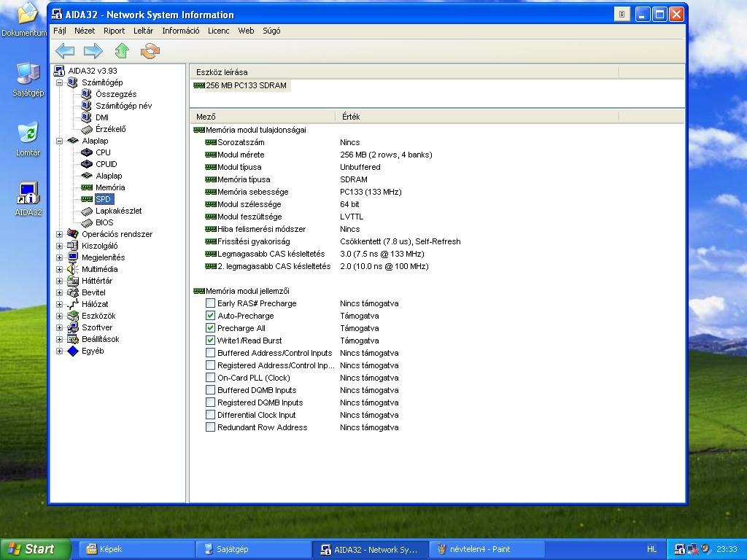Click the Érték column header
The height and width of the screenshot is (560, 747).
click(x=477, y=116)
